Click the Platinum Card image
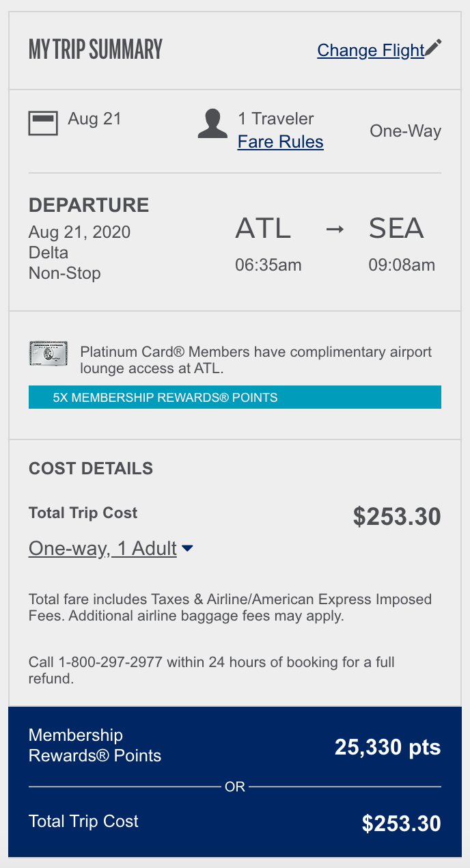The image size is (470, 868). click(x=49, y=353)
